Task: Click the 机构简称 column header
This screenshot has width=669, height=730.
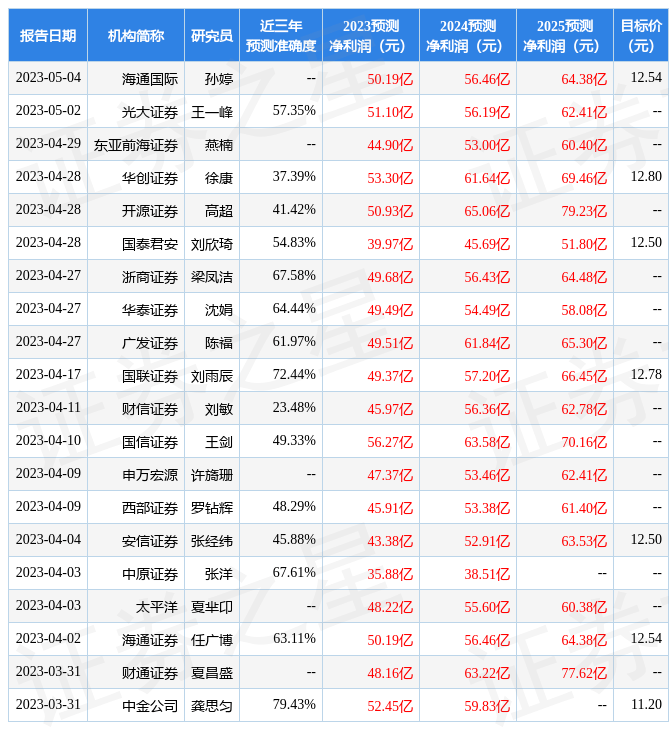Action: (136, 35)
